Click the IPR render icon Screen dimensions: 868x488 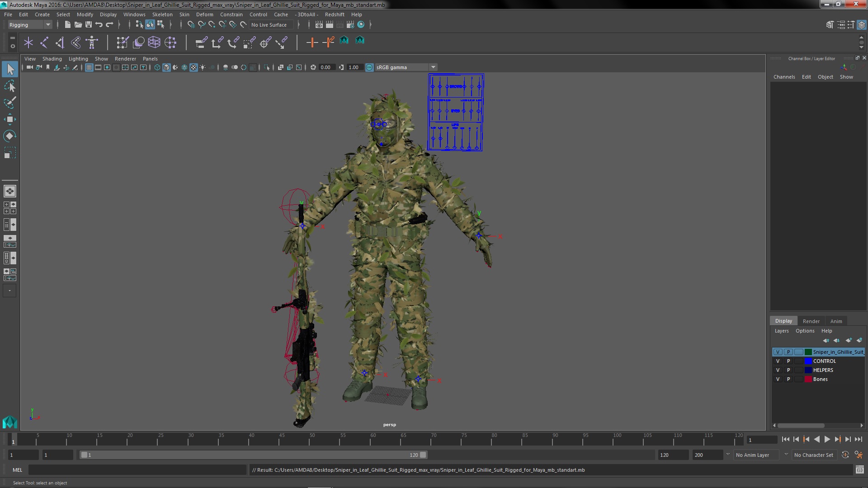(340, 25)
